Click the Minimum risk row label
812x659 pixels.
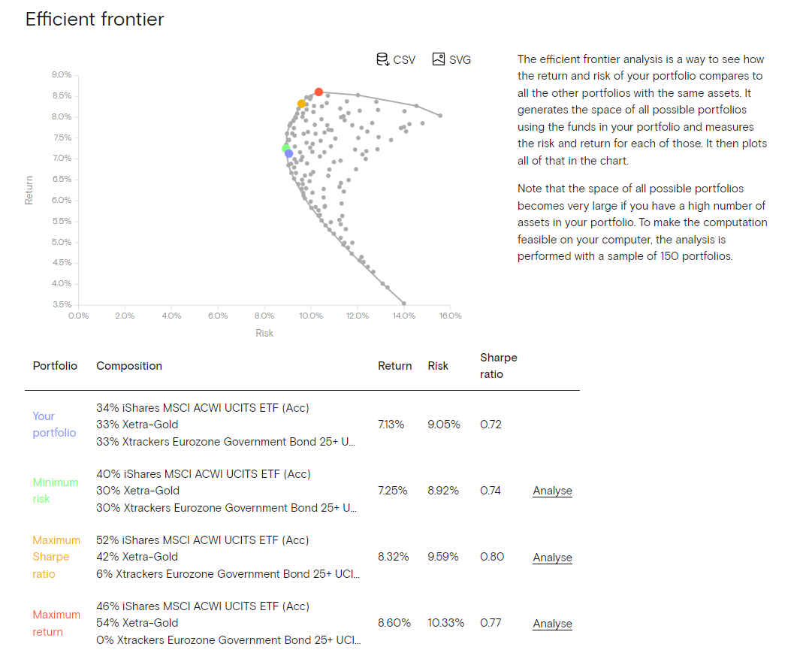[55, 491]
